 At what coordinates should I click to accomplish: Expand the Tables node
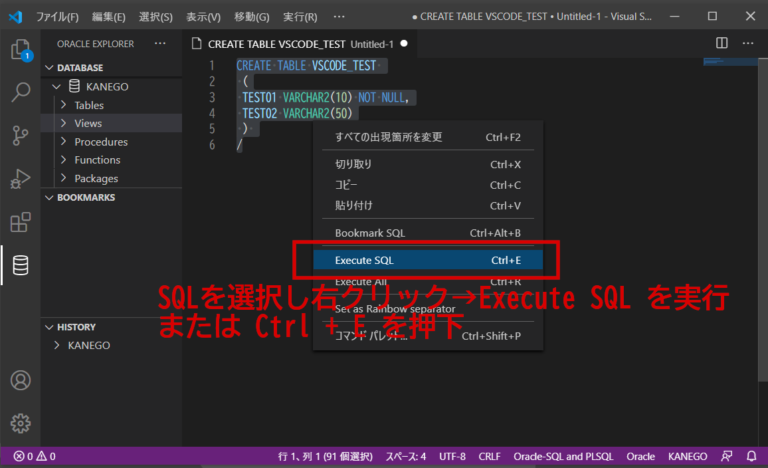(x=89, y=105)
